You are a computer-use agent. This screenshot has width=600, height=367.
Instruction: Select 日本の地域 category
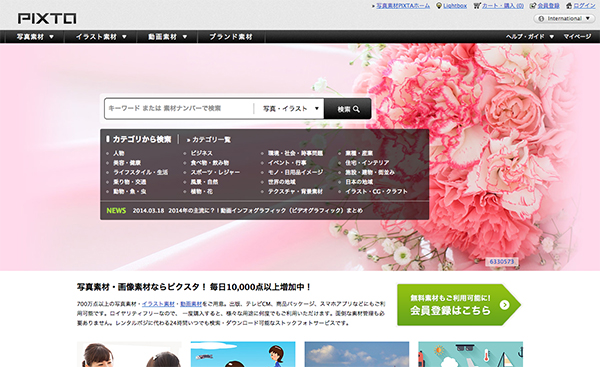359,182
